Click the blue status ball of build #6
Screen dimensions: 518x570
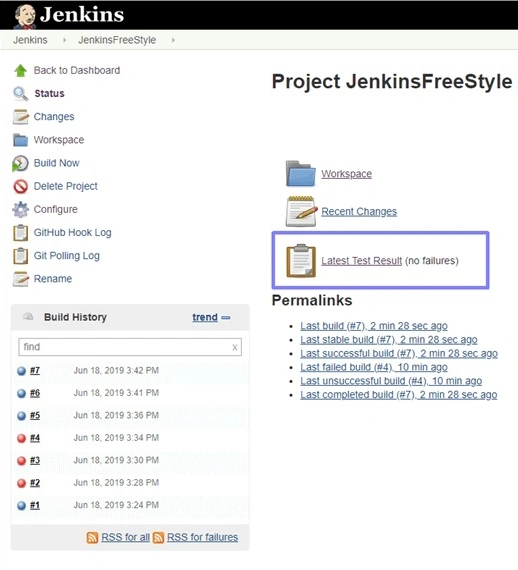[x=21, y=393]
